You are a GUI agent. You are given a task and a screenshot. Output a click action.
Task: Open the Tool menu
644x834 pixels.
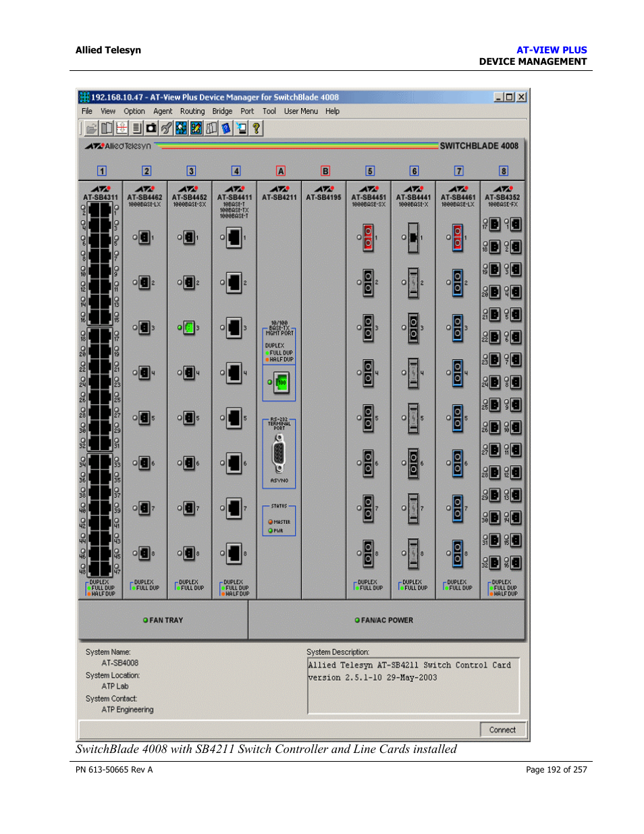269,111
